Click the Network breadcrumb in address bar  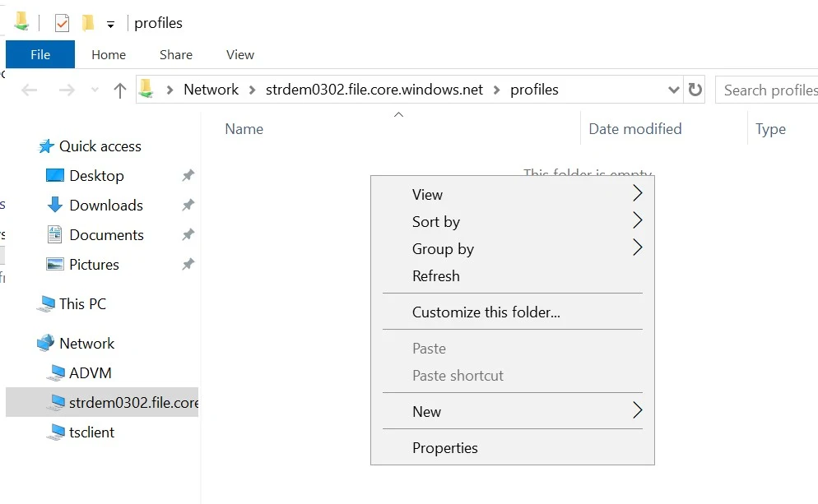tap(211, 90)
